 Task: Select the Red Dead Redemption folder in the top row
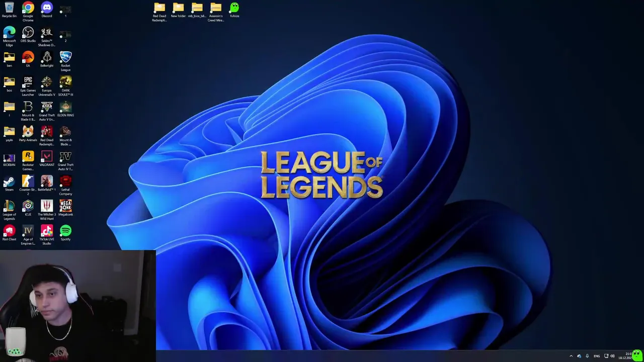159,12
